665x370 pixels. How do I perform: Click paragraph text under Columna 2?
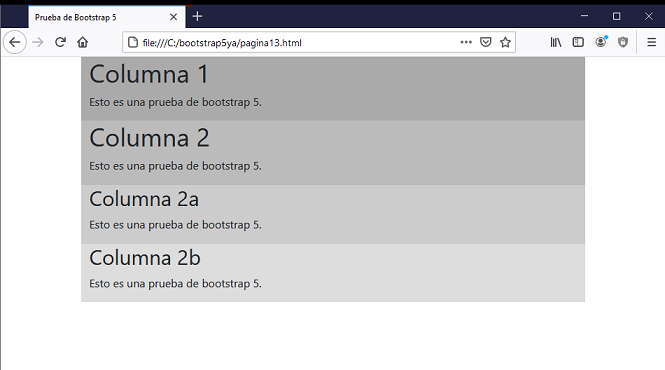click(x=175, y=166)
